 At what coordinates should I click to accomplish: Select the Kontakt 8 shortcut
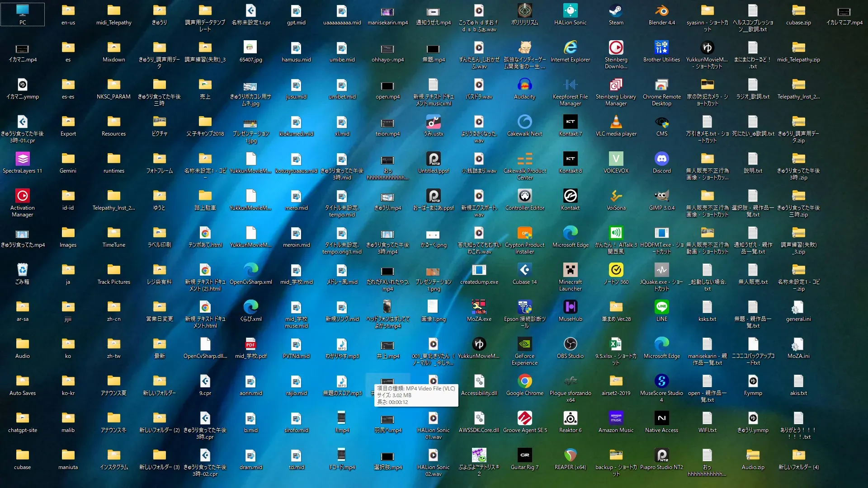[x=570, y=159]
